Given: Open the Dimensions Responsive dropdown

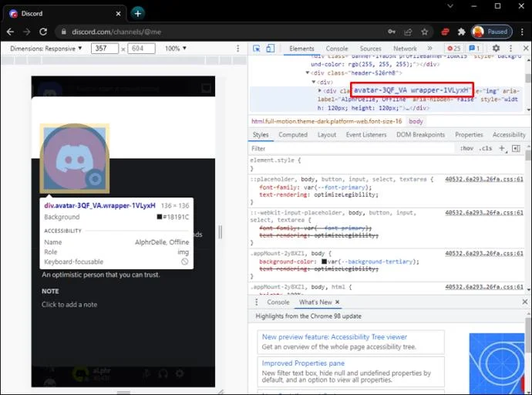Looking at the screenshot, I should [46, 49].
